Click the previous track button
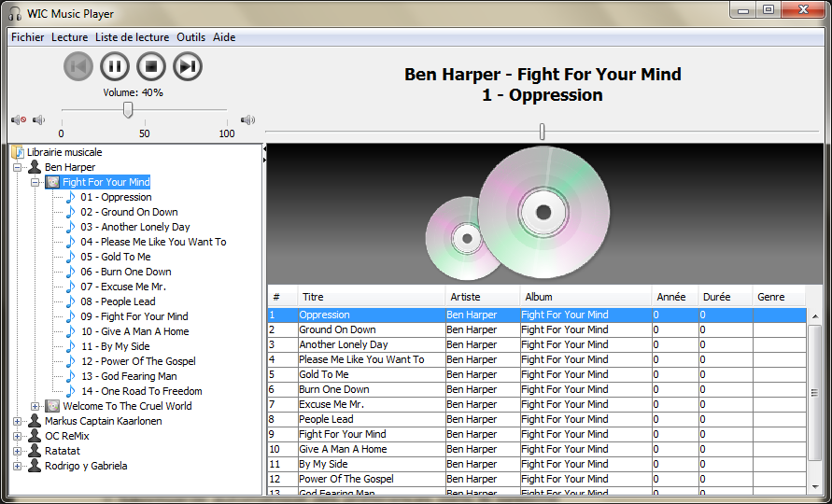Viewport: 832px width, 504px height. click(x=79, y=66)
